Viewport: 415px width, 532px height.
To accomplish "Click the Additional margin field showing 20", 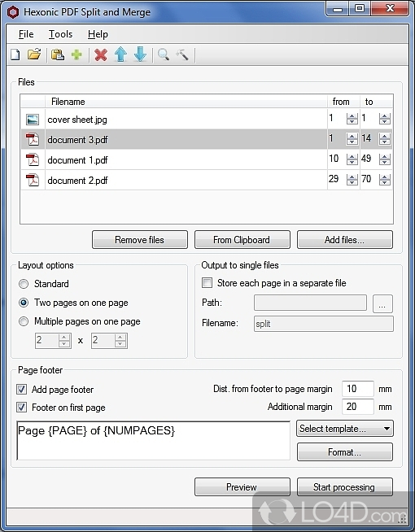I will [x=358, y=407].
